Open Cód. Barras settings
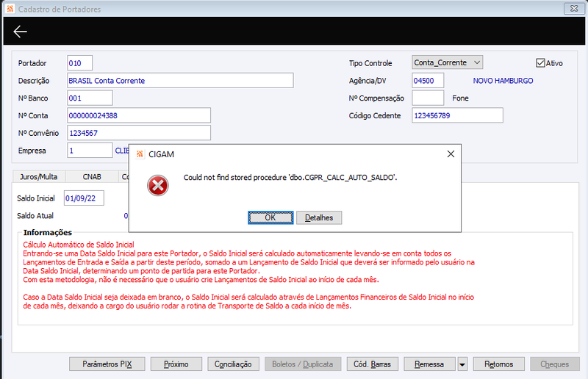The image size is (588, 379). 373,364
